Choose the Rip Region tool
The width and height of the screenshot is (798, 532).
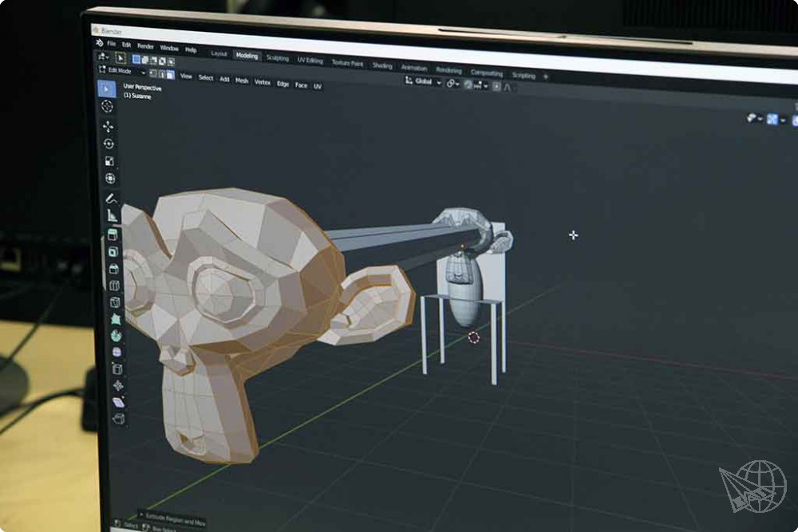coord(119,419)
